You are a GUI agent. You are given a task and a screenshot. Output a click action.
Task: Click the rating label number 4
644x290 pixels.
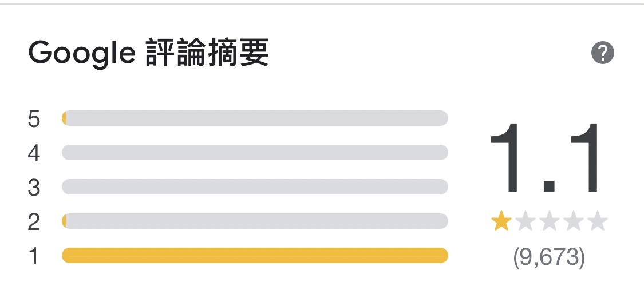tap(34, 153)
